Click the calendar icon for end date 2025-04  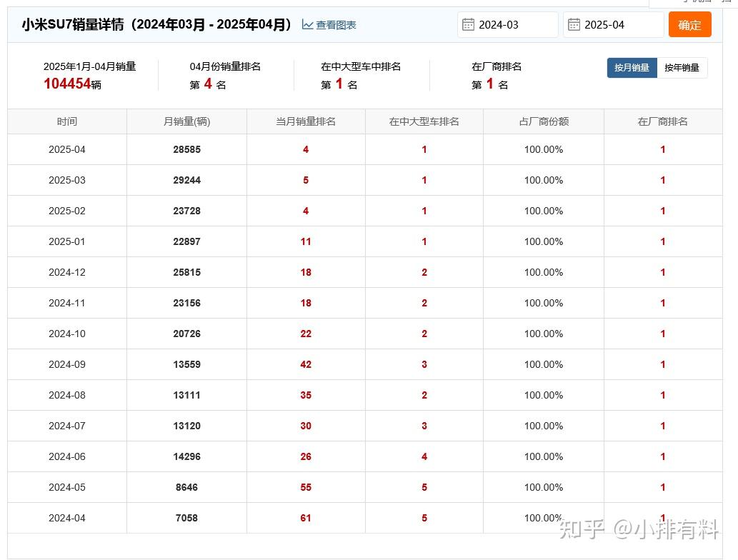[574, 25]
